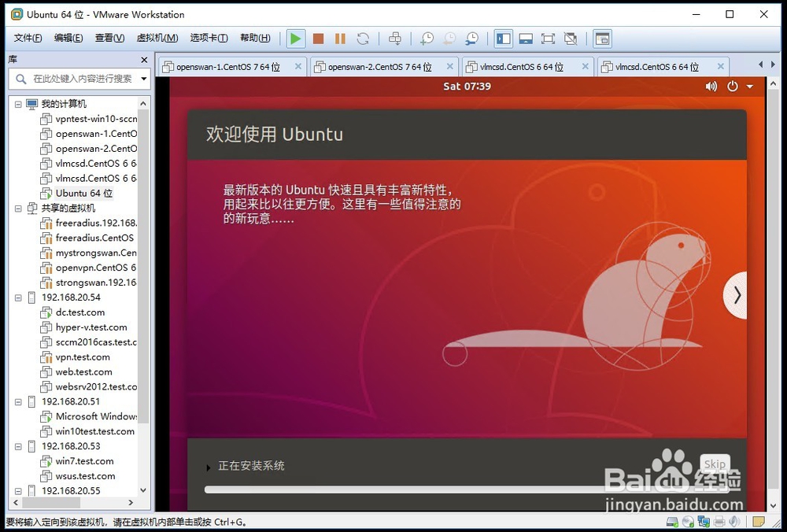Click the Ubuntu volume speaker icon
Image resolution: width=787 pixels, height=532 pixels.
711,87
